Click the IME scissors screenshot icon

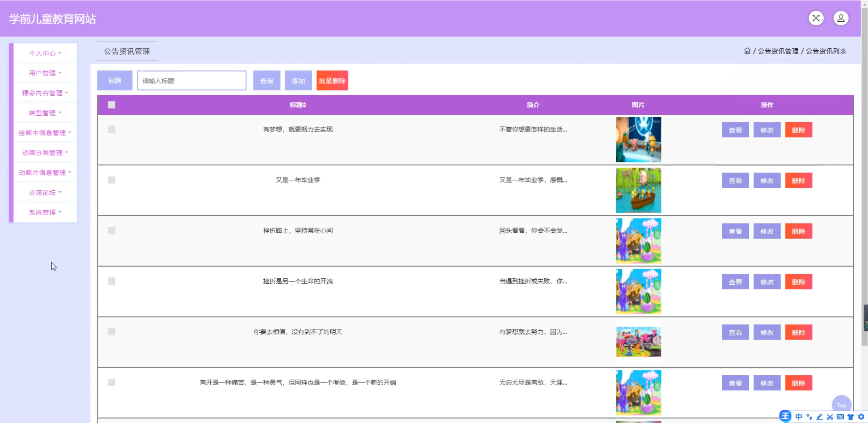pos(830,417)
